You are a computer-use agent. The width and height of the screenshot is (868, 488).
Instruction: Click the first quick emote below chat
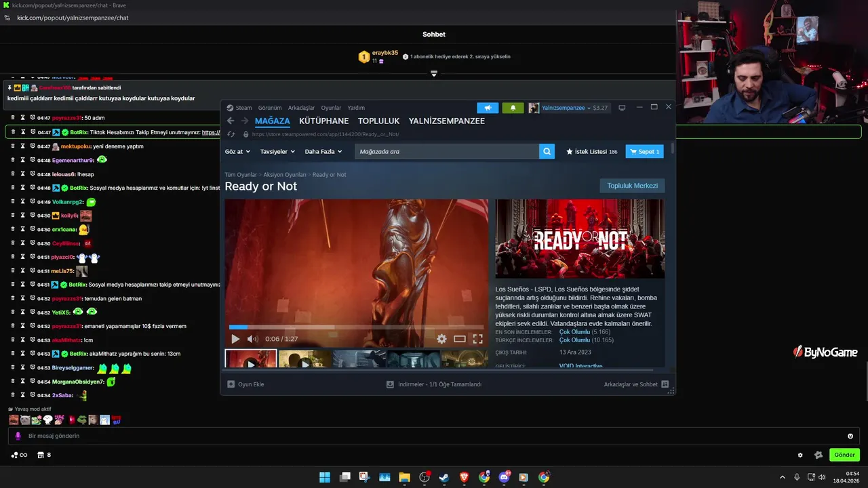click(x=14, y=420)
